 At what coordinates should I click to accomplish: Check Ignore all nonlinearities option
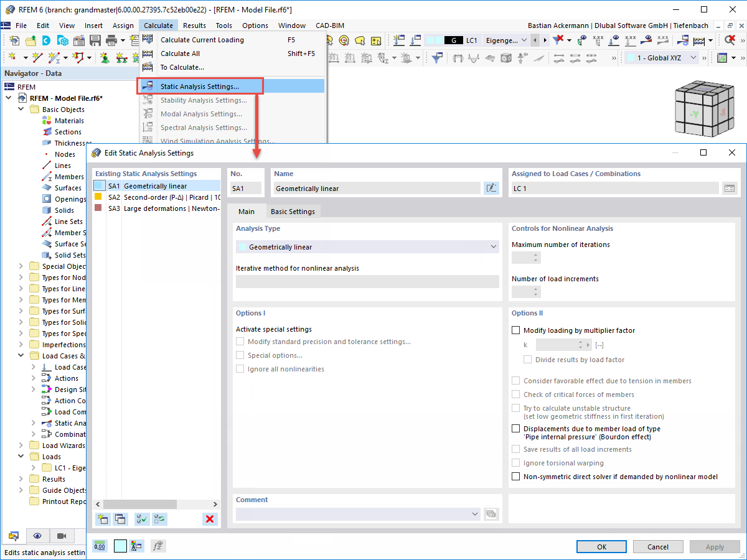240,368
